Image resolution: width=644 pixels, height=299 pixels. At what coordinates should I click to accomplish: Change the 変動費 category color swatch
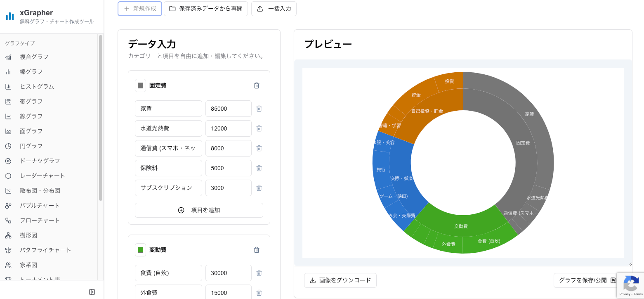pos(140,250)
